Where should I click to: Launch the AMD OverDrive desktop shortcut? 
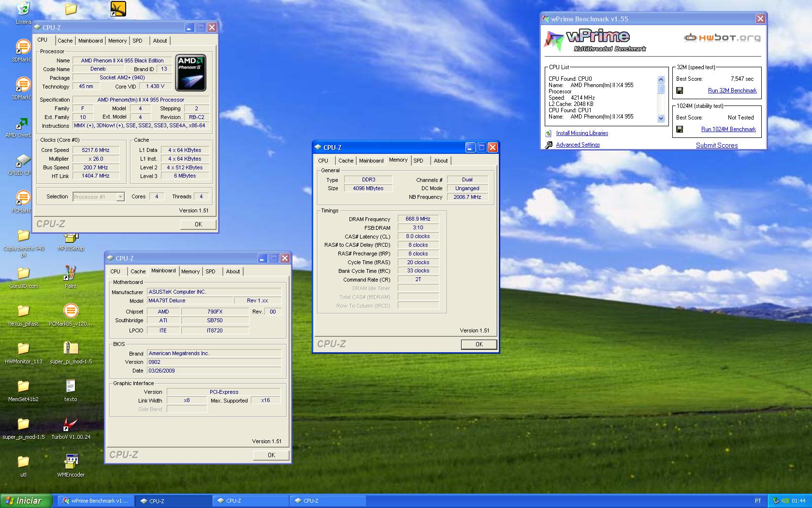(23, 123)
